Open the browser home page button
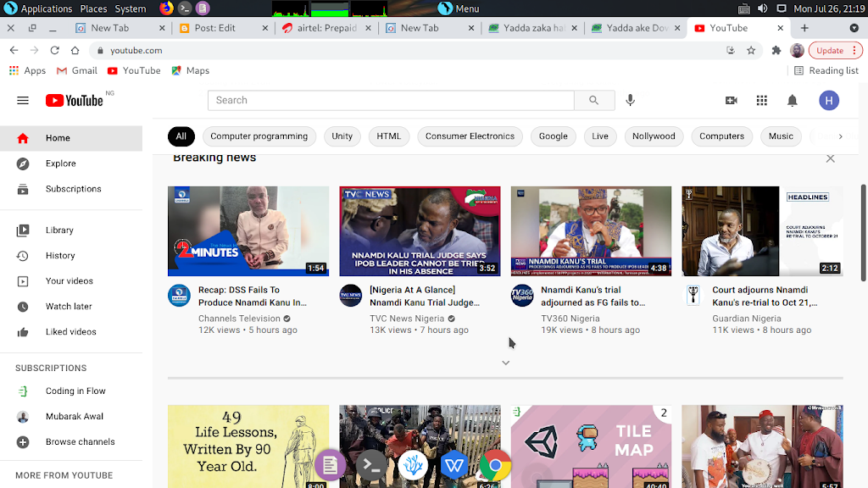Image resolution: width=868 pixels, height=488 pixels. click(75, 50)
